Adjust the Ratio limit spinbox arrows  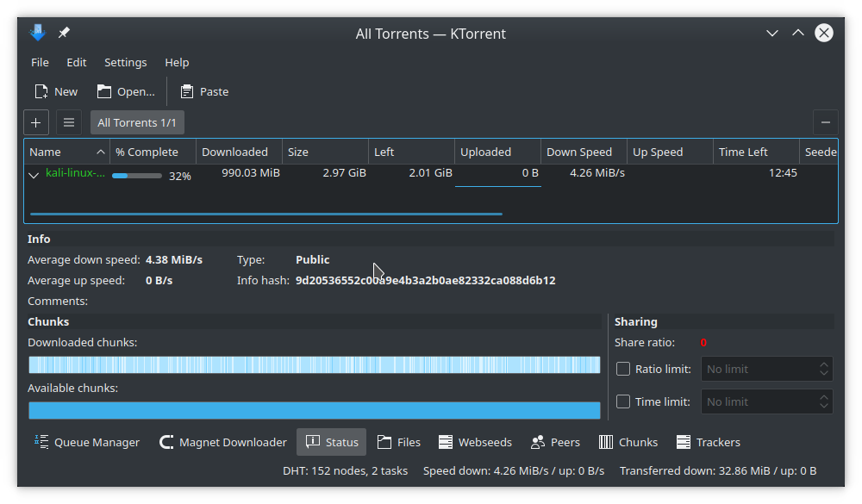tap(824, 369)
